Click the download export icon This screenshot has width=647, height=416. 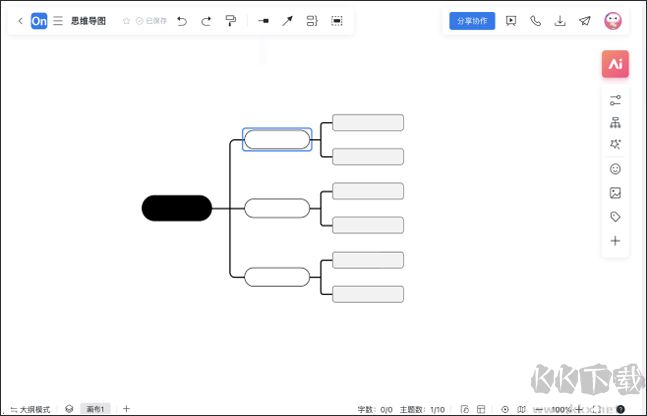(x=560, y=20)
